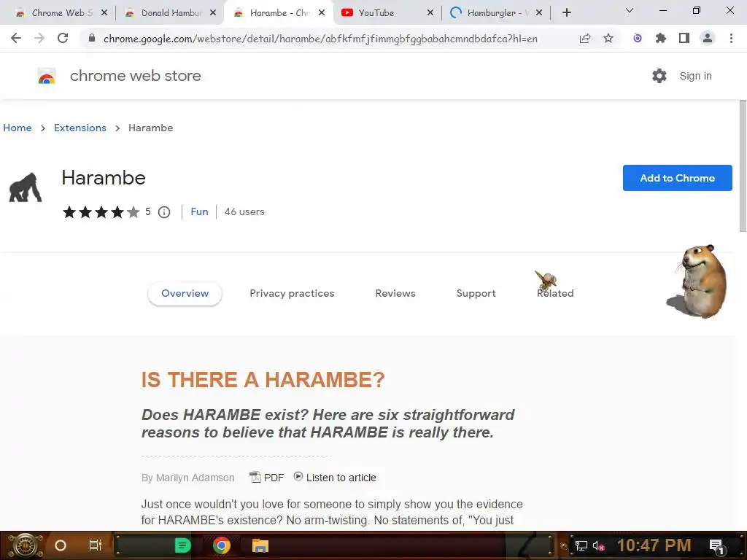Image resolution: width=747 pixels, height=560 pixels.
Task: Share this page via the share icon
Action: tap(584, 38)
